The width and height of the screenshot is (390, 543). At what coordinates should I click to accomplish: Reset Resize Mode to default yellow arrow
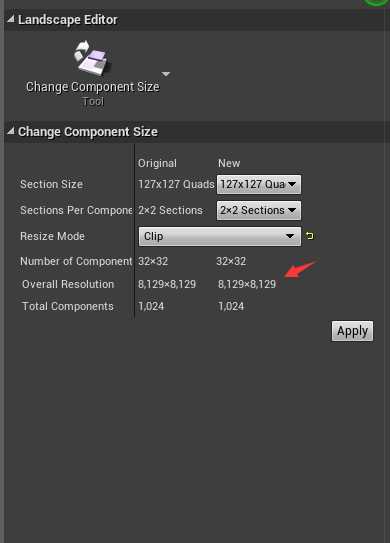pyautogui.click(x=310, y=236)
